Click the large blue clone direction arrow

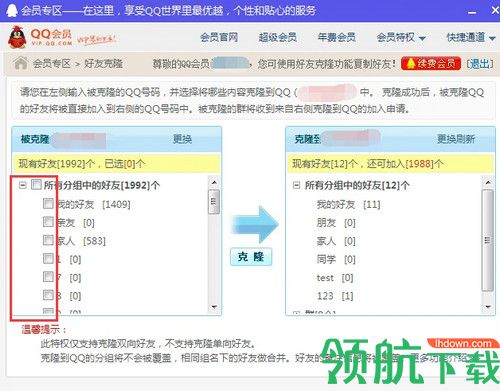point(255,224)
